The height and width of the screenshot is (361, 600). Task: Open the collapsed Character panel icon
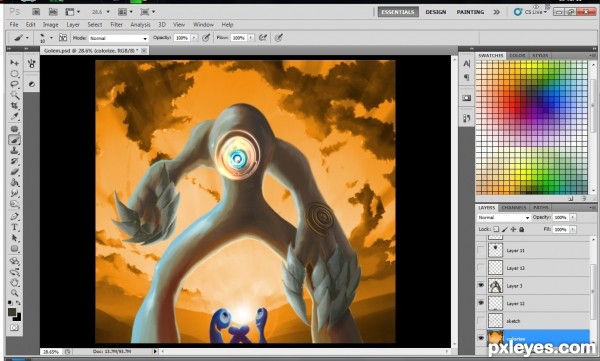pyautogui.click(x=466, y=64)
